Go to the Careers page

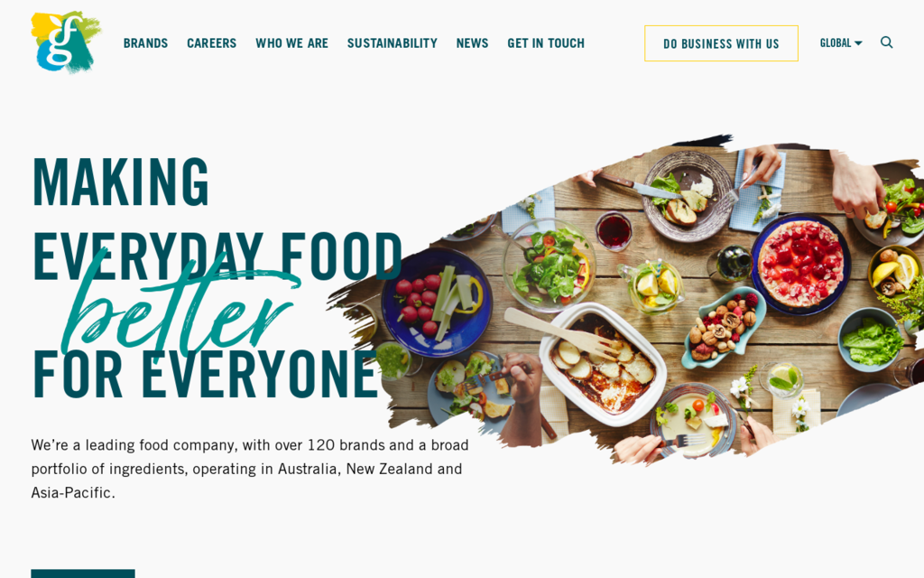tap(211, 43)
